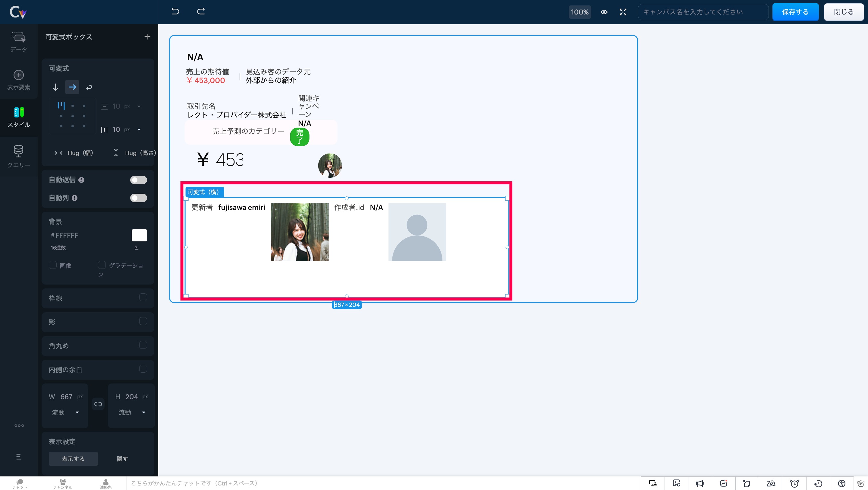Click the fit-to-screen expand icon
Screen dimensions: 868x490
point(623,12)
